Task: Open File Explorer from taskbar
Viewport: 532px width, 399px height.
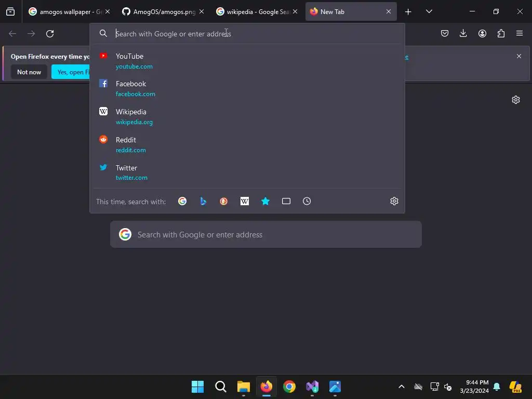Action: coord(243,387)
